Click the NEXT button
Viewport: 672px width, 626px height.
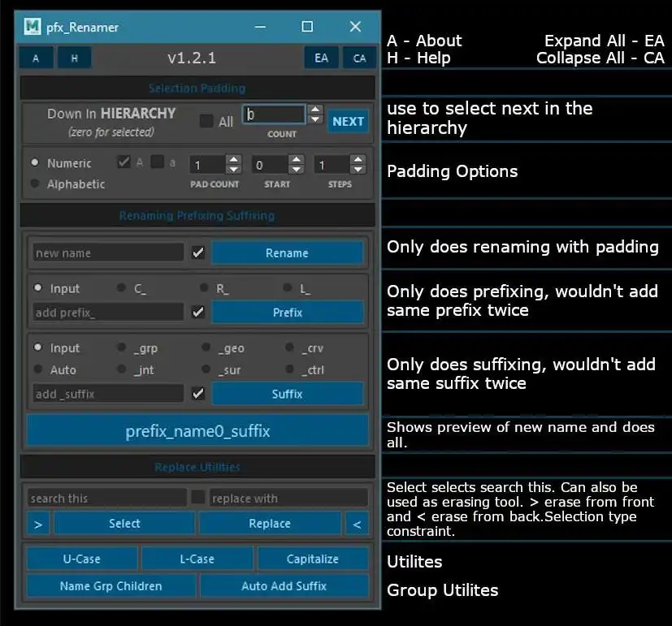(x=348, y=122)
